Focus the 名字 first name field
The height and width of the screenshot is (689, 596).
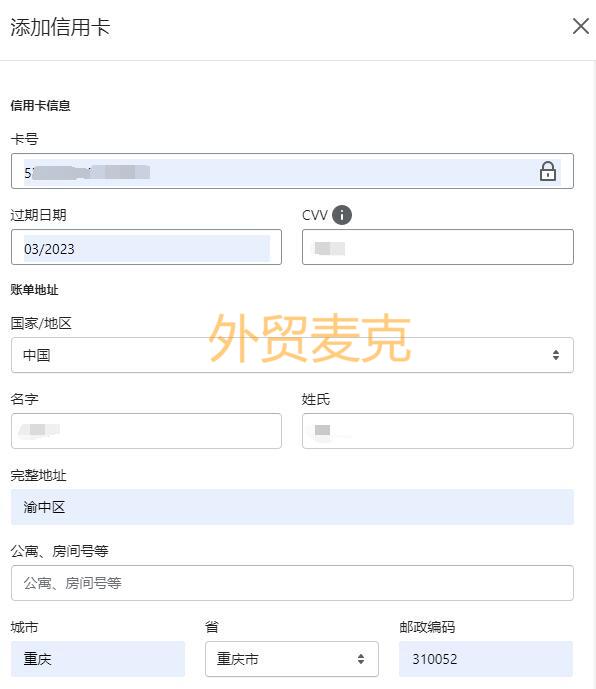[146, 431]
